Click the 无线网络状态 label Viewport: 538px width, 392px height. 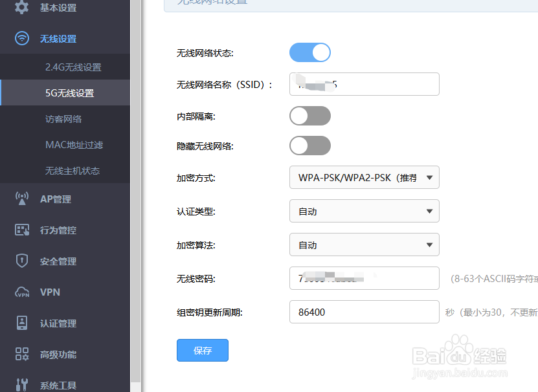coord(205,53)
